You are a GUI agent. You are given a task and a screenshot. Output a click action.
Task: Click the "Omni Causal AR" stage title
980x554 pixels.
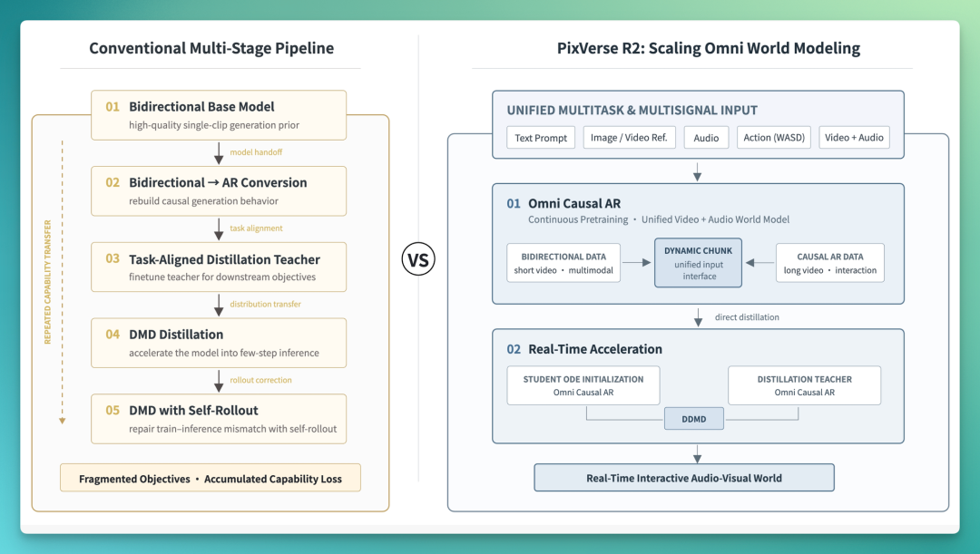pyautogui.click(x=574, y=204)
